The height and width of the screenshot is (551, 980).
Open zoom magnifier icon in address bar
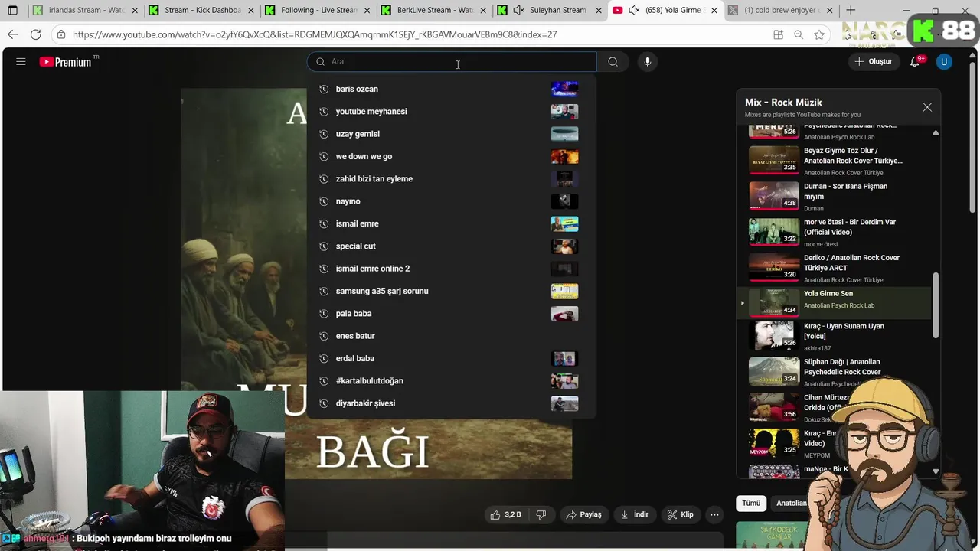pyautogui.click(x=799, y=34)
